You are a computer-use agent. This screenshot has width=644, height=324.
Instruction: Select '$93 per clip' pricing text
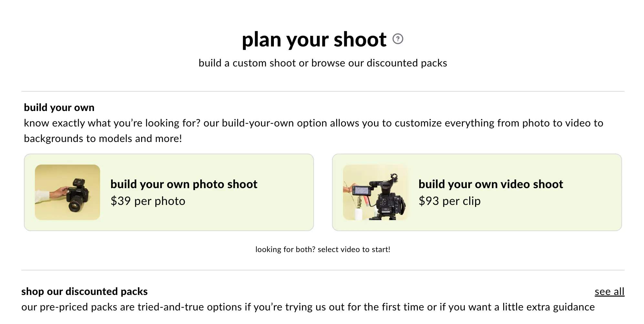[450, 201]
